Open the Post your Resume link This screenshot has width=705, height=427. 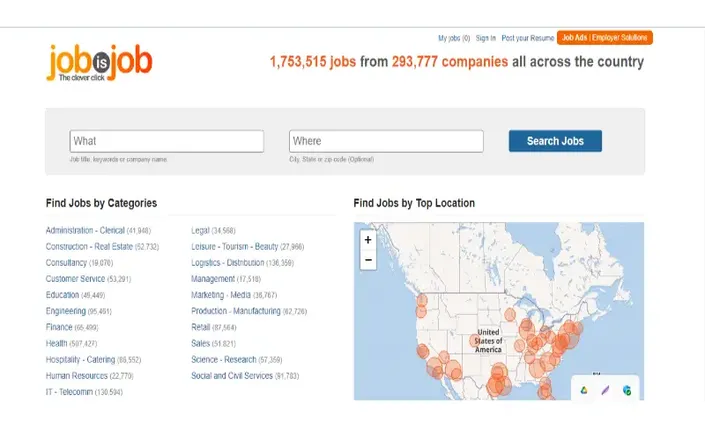pos(527,38)
